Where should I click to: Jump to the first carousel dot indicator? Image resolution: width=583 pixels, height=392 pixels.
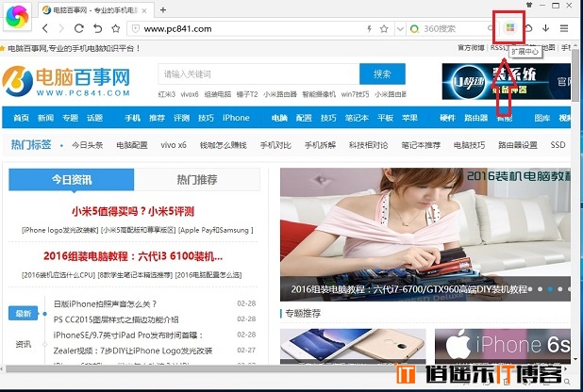click(x=530, y=289)
